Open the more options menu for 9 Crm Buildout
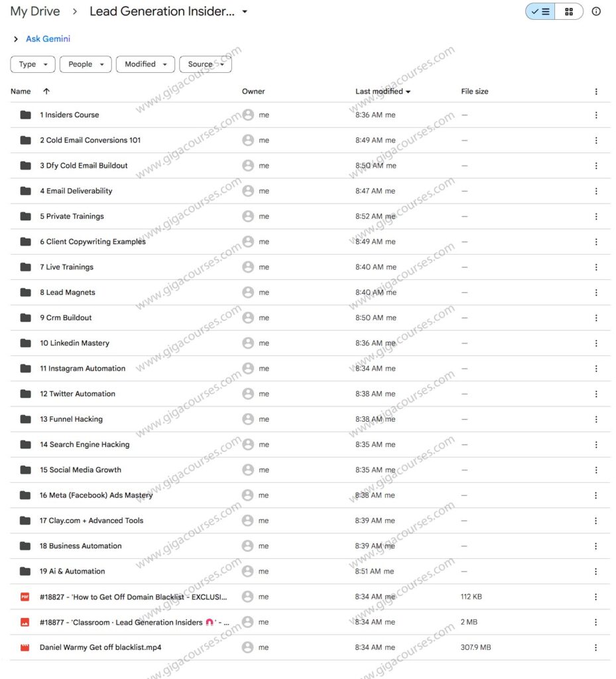 tap(595, 317)
